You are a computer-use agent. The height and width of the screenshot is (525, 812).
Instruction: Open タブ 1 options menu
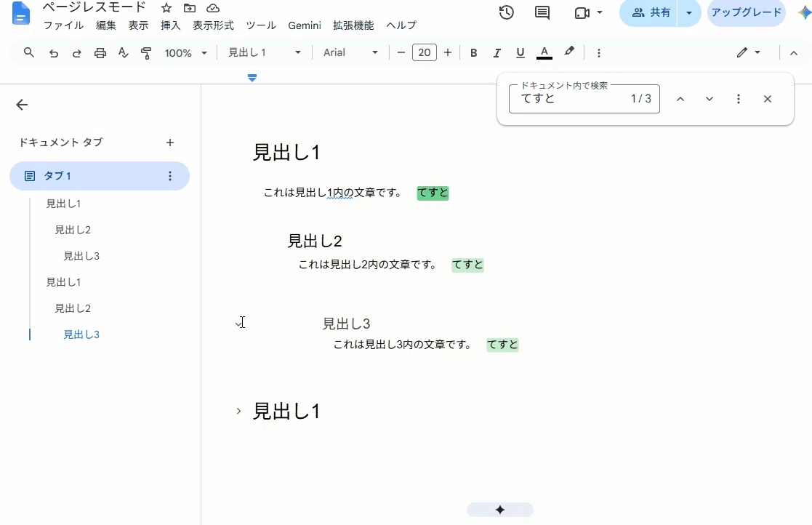170,176
